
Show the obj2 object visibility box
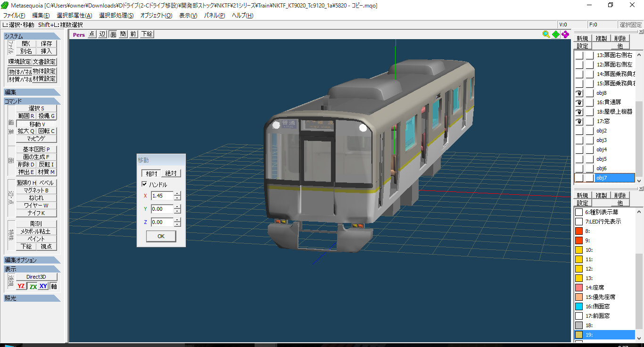(x=579, y=131)
